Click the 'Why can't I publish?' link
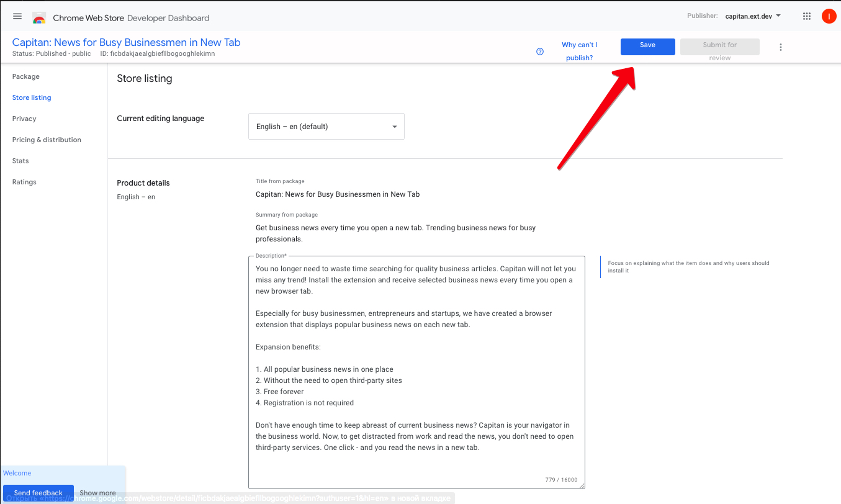Viewport: 841px width, 504px height. point(579,52)
